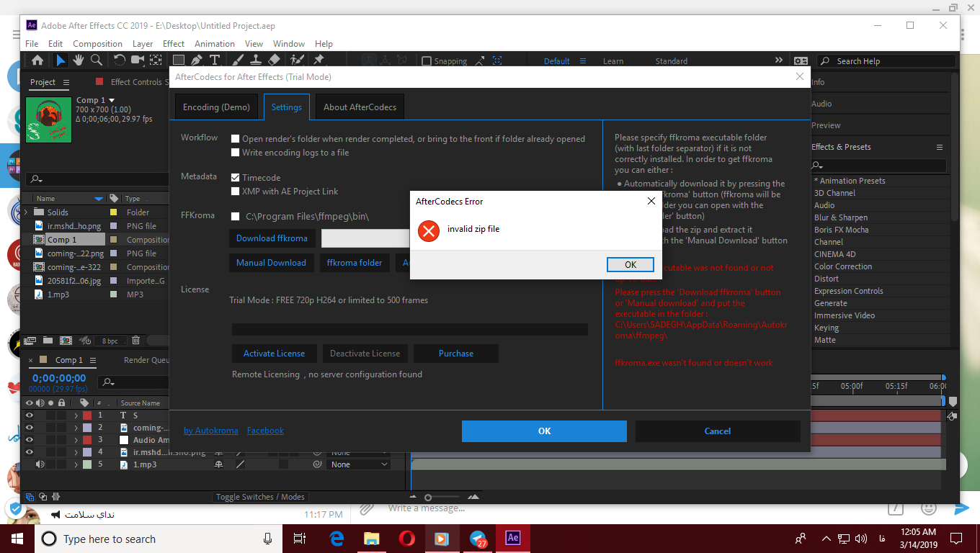Toggle the FFKroma path checkbox

tap(236, 216)
